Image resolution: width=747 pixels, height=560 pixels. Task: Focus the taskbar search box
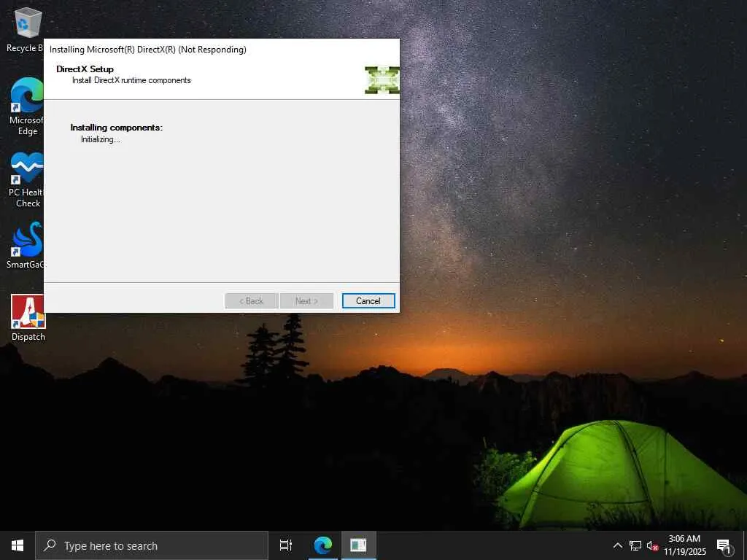152,545
